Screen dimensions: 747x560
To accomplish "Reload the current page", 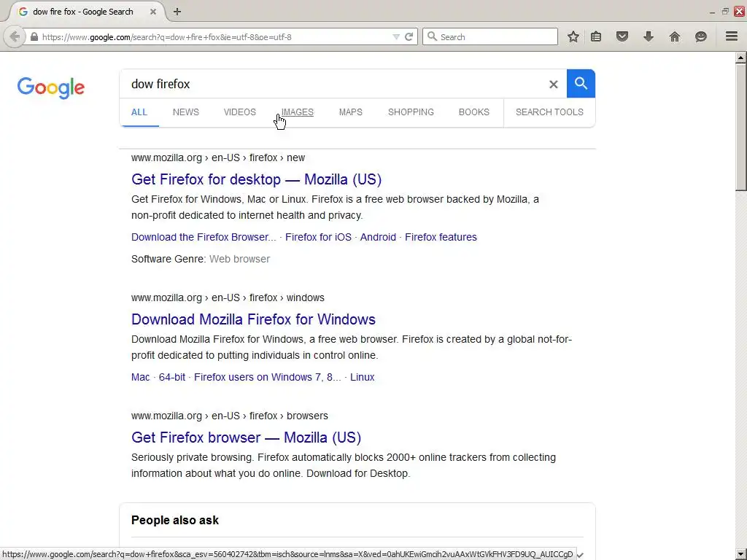I will coord(409,36).
